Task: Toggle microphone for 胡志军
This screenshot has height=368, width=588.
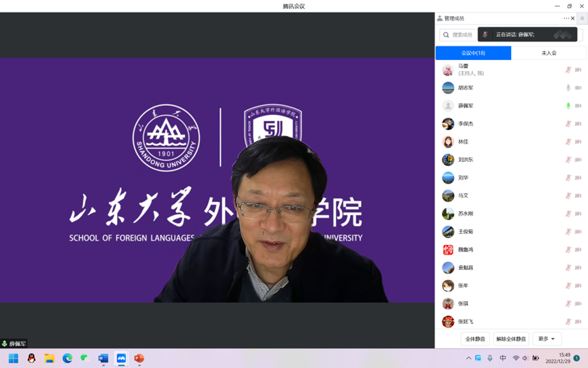Action: click(x=568, y=88)
